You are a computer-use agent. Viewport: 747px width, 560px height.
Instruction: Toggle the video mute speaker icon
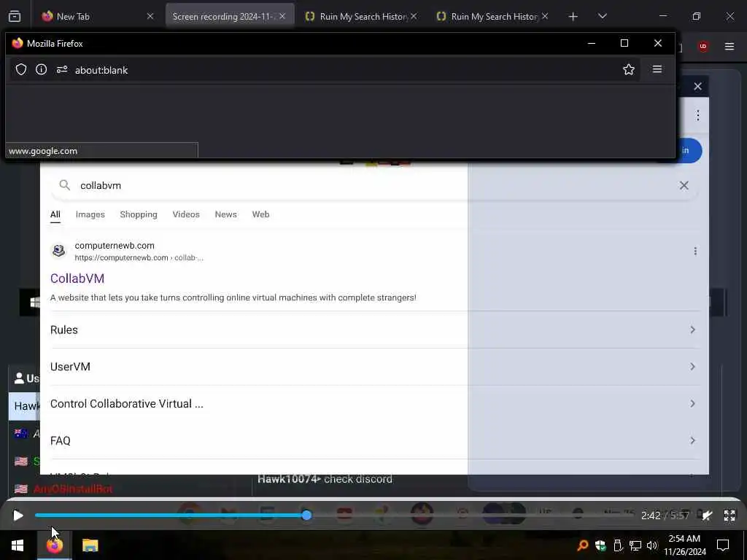point(707,516)
